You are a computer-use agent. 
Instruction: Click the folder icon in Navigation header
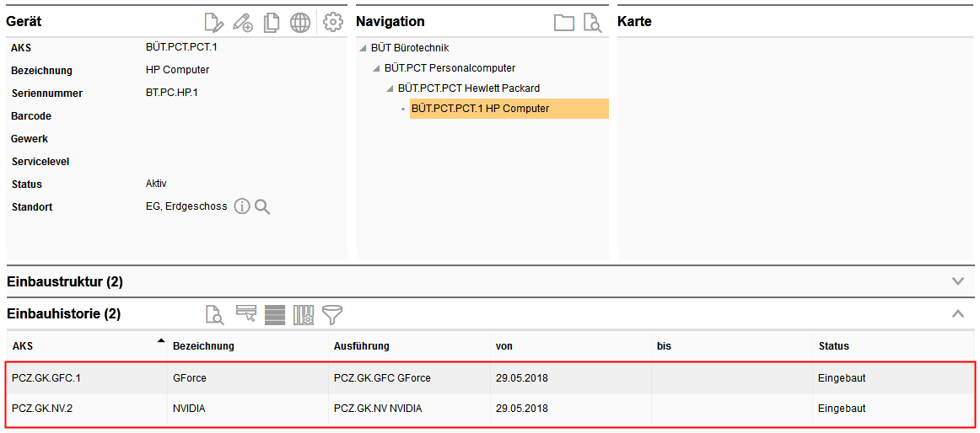564,23
